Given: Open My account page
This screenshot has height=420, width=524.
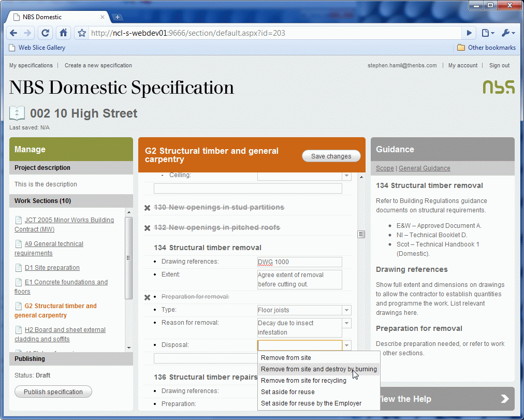Looking at the screenshot, I should 463,65.
